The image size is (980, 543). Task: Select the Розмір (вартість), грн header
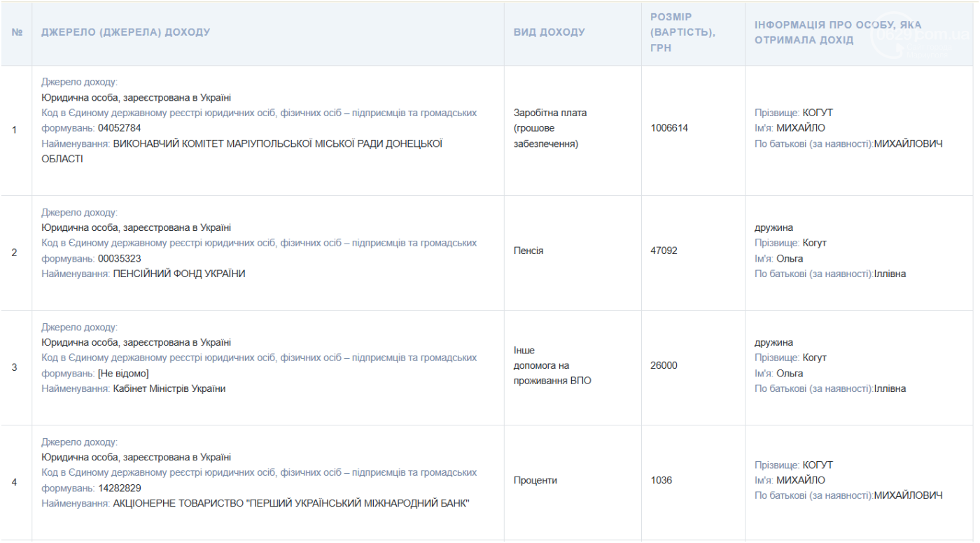pos(682,32)
